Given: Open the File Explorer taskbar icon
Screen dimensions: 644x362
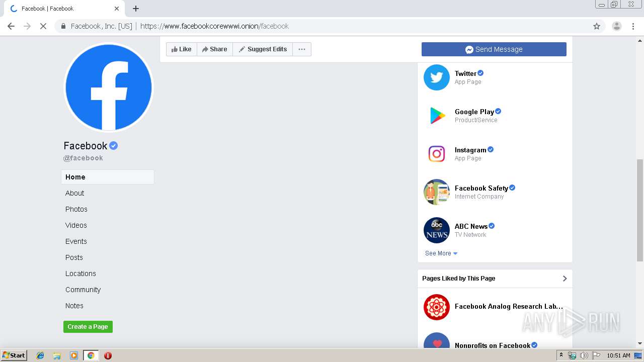Looking at the screenshot, I should click(57, 355).
